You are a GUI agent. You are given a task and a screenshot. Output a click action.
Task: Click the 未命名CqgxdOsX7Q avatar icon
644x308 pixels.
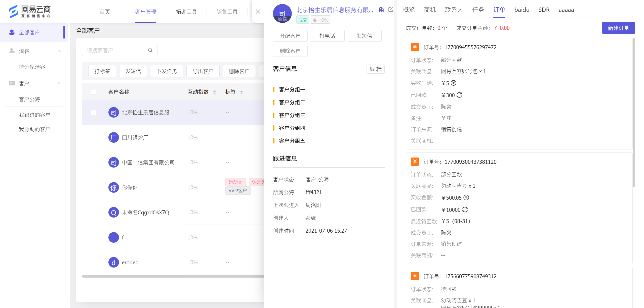click(x=114, y=212)
